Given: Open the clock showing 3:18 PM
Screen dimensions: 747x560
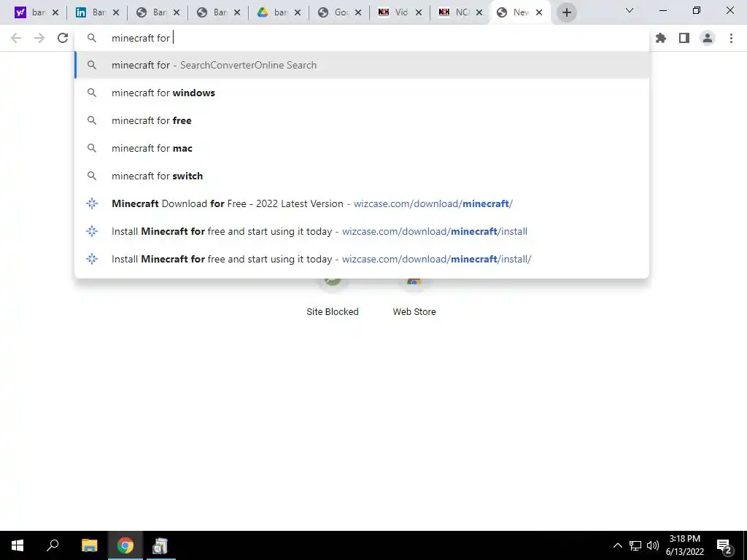Looking at the screenshot, I should click(684, 545).
